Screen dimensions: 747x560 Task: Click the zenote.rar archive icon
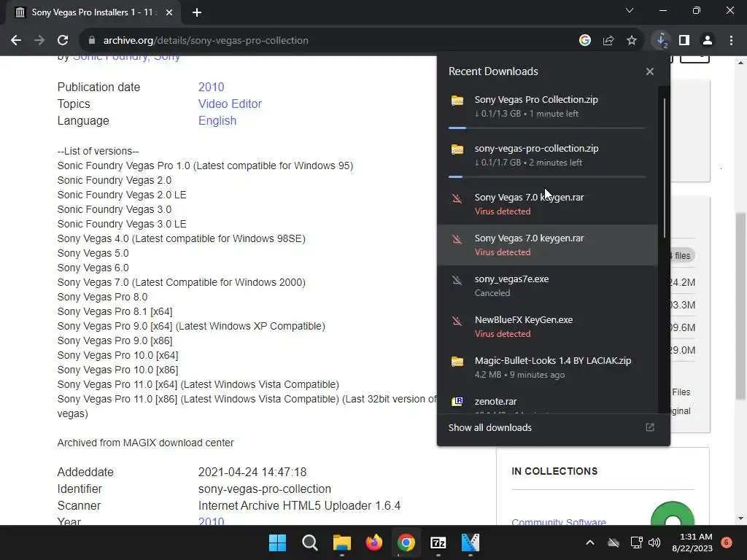tap(457, 402)
